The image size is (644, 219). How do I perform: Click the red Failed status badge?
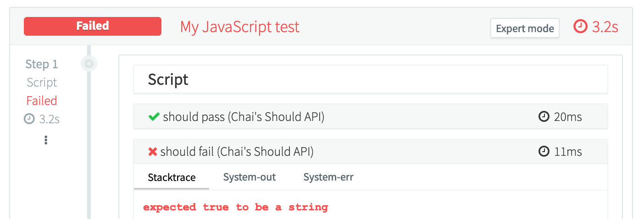(x=93, y=26)
